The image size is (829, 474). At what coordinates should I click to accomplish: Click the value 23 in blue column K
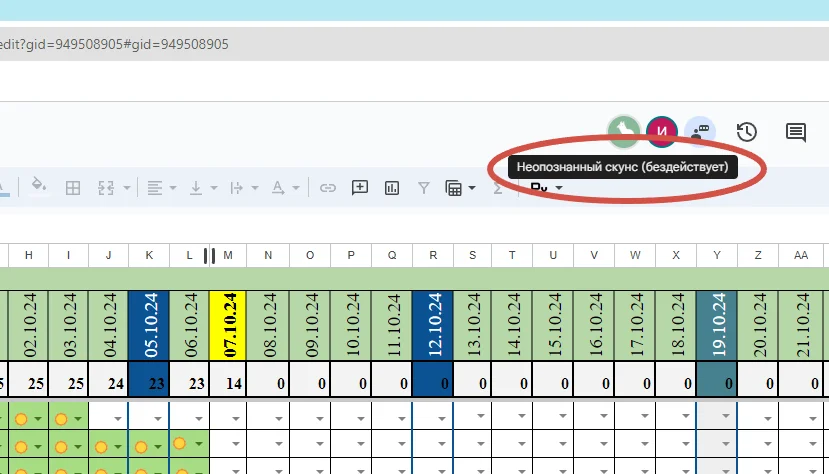click(x=149, y=379)
